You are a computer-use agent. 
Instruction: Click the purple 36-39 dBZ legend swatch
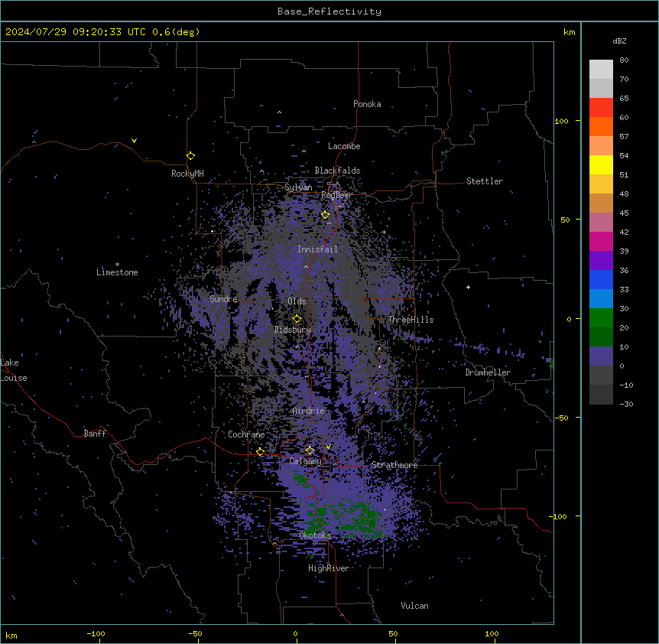(x=601, y=261)
